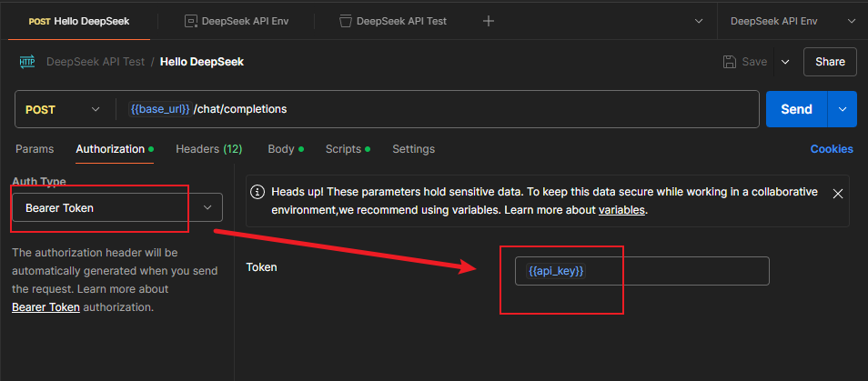Viewport: 868px width, 381px height.
Task: Open the request Settings tab
Action: tap(413, 149)
